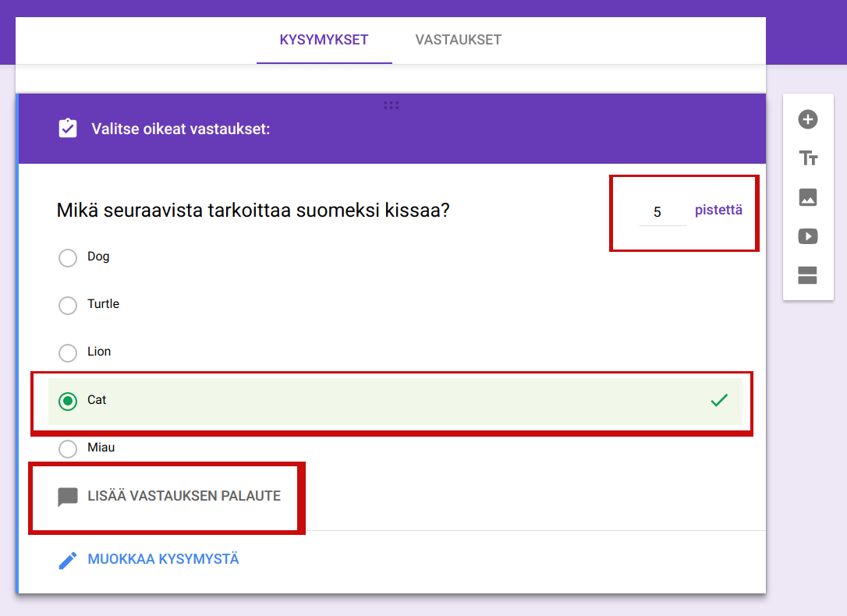Select the Miau radio option
The height and width of the screenshot is (616, 847).
[x=68, y=448]
